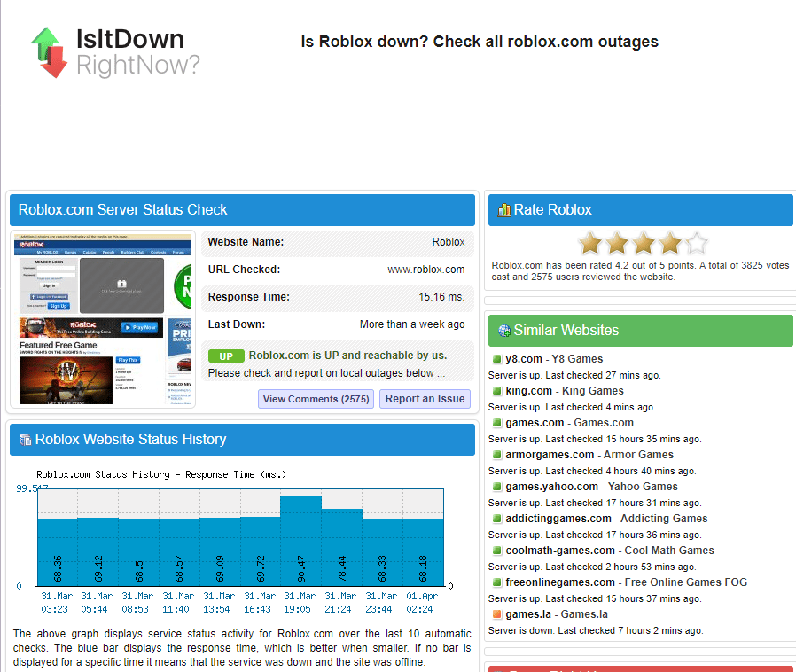796x672 pixels.
Task: Click 'Server is up. Last checked 27 mins ago.'
Action: pos(574,376)
